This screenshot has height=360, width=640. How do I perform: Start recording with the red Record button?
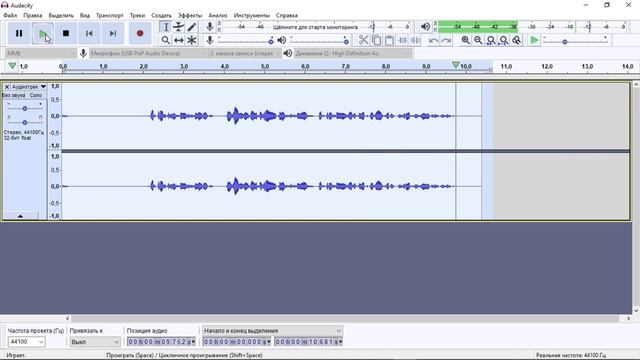(140, 33)
